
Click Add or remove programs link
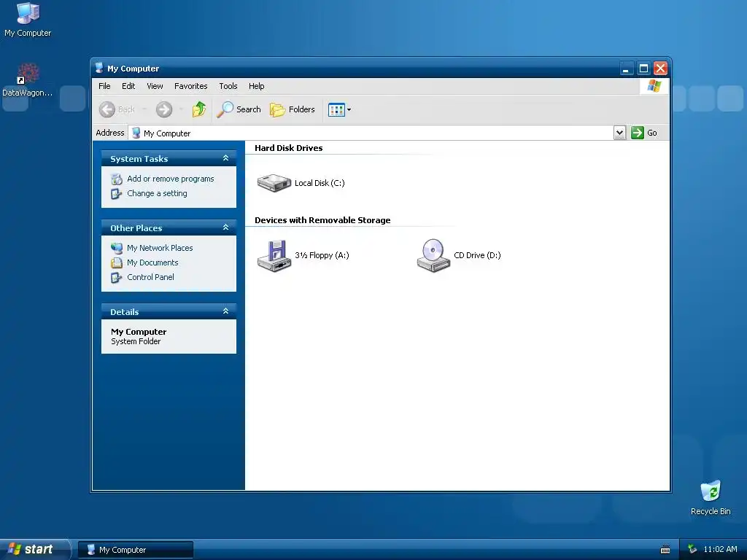pyautogui.click(x=171, y=179)
